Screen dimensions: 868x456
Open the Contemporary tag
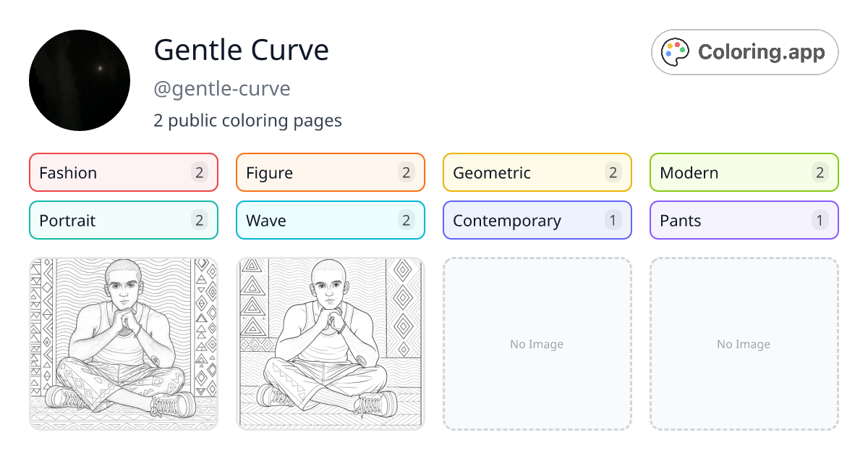click(x=537, y=220)
